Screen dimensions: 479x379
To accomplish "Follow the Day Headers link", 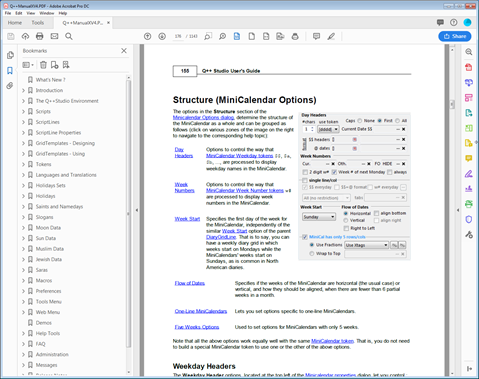I will click(x=183, y=153).
